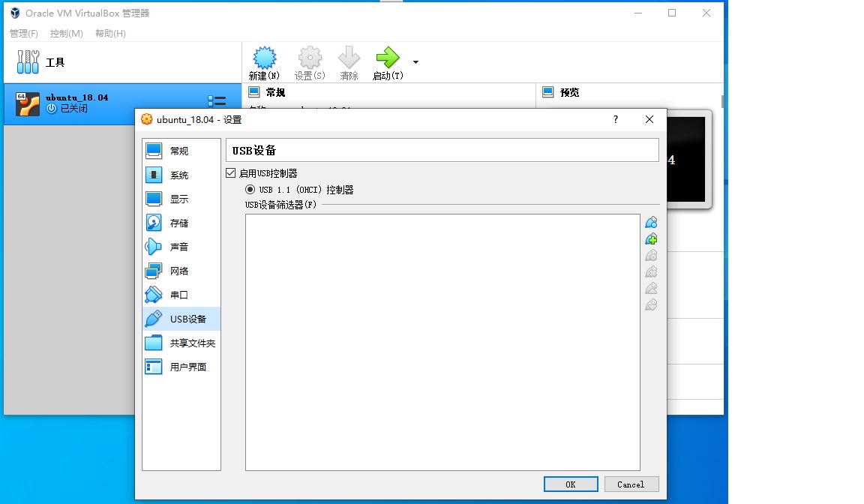864x504 pixels.
Task: Click 设置(S) in the VirtualBox toolbar
Action: (310, 63)
